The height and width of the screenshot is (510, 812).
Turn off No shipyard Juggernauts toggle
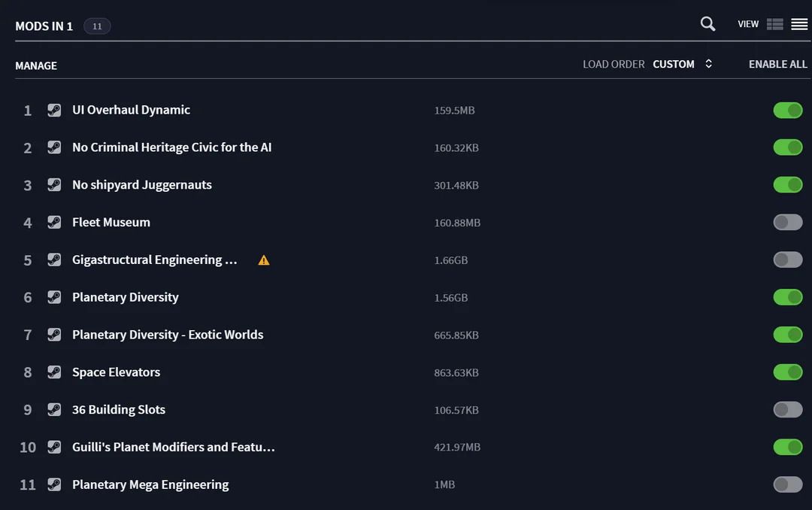[787, 185]
